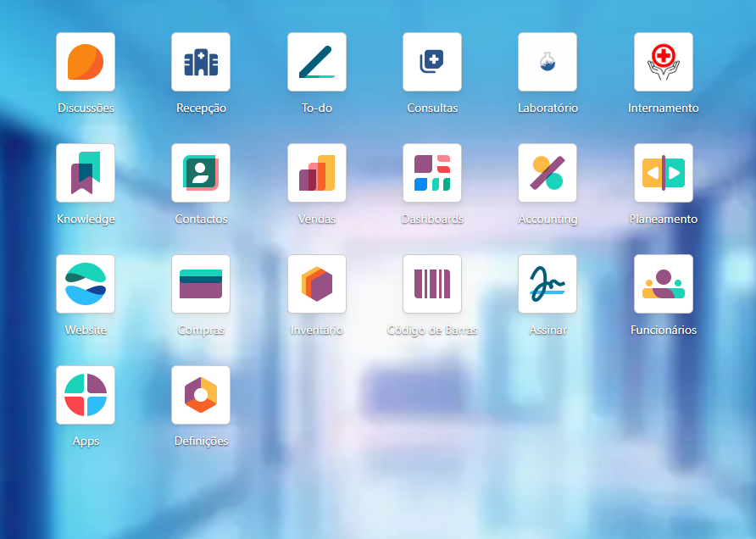The height and width of the screenshot is (539, 756).
Task: Launch the Laboratório flask icon
Action: click(548, 62)
